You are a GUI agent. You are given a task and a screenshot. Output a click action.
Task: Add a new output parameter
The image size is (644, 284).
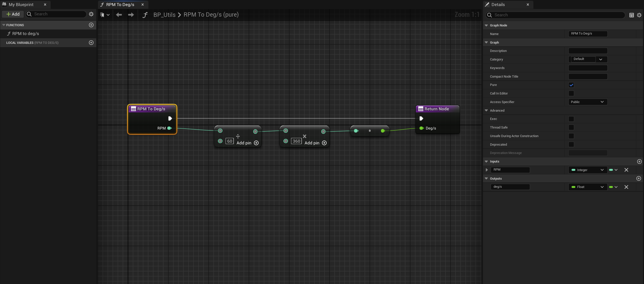click(638, 178)
